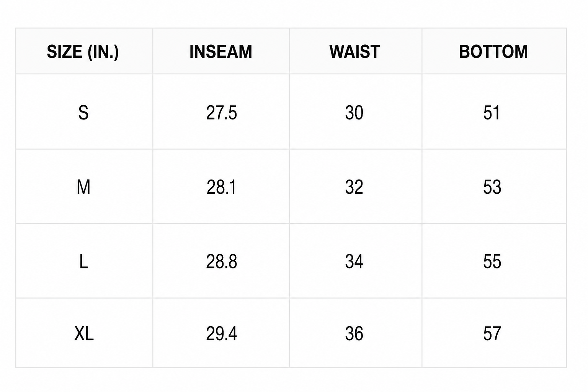588x392 pixels.
Task: Click bottom value 57
Action: (492, 334)
